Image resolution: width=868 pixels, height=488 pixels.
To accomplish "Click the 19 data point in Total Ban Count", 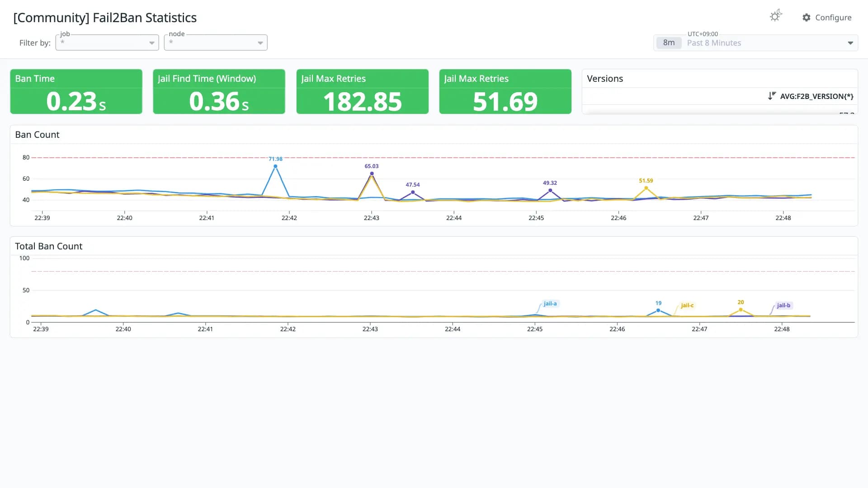I will [658, 310].
